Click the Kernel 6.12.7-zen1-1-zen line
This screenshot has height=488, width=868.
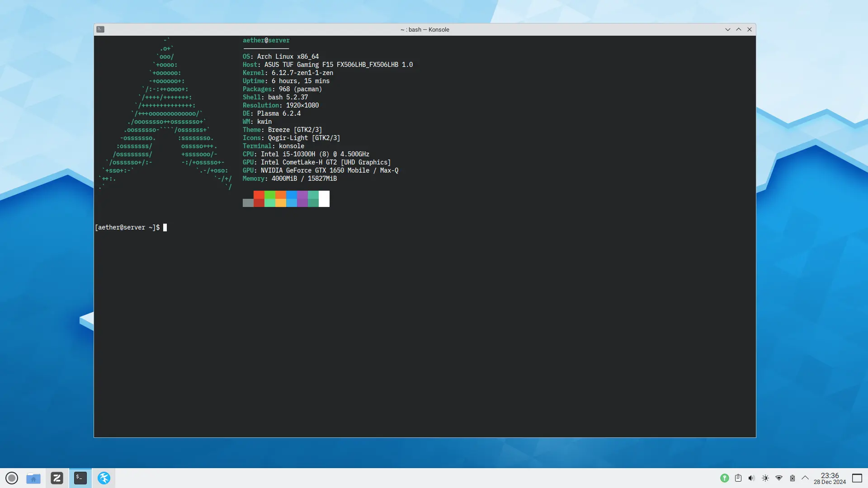[288, 73]
